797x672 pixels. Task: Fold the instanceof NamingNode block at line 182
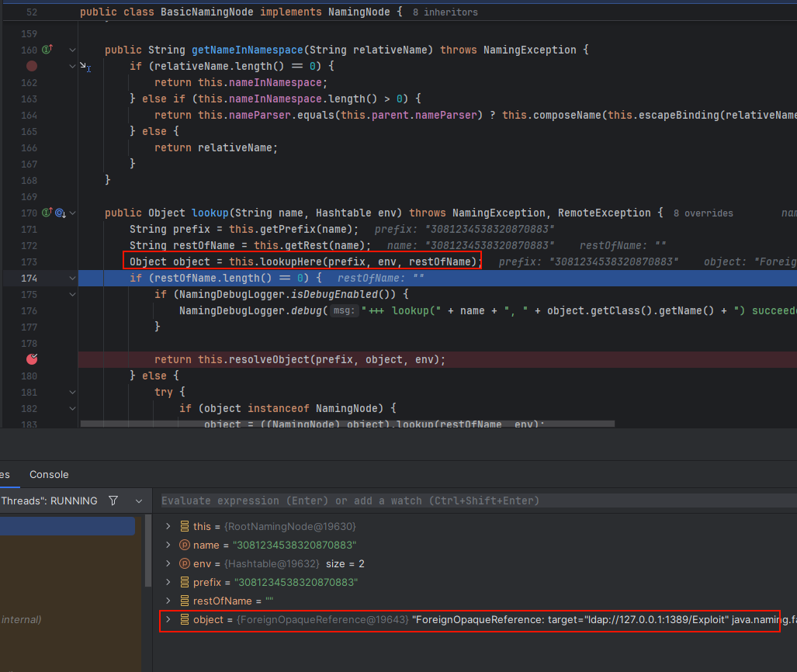coord(72,408)
